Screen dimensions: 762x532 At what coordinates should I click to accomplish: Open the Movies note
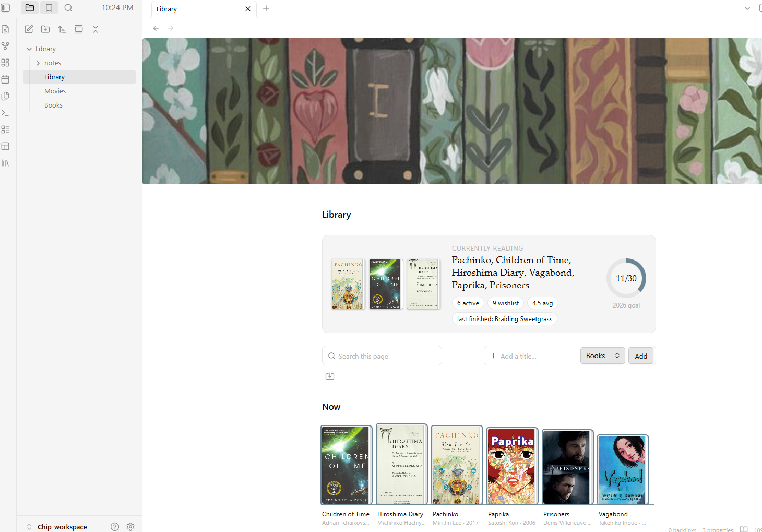point(79,91)
